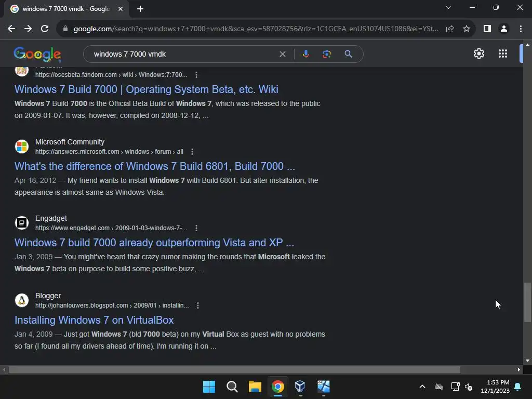Image resolution: width=532 pixels, height=399 pixels.
Task: Click the Engadget favicon
Action: pos(22,223)
